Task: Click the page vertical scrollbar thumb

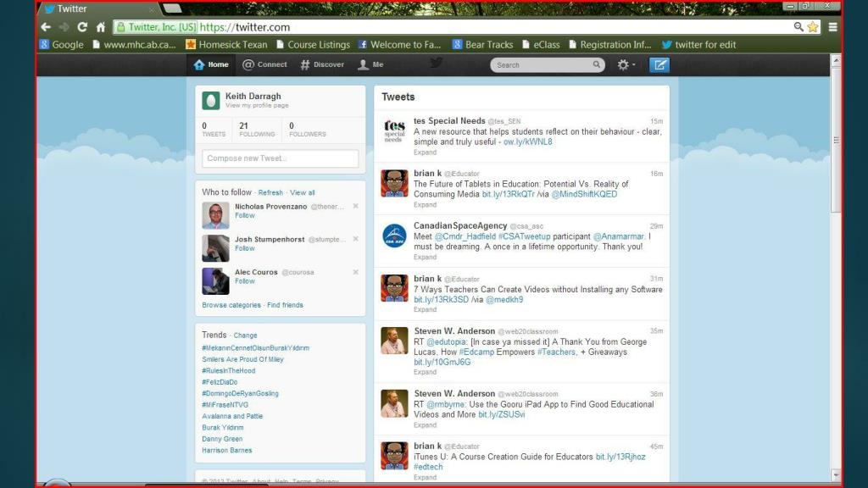Action: coord(836,140)
